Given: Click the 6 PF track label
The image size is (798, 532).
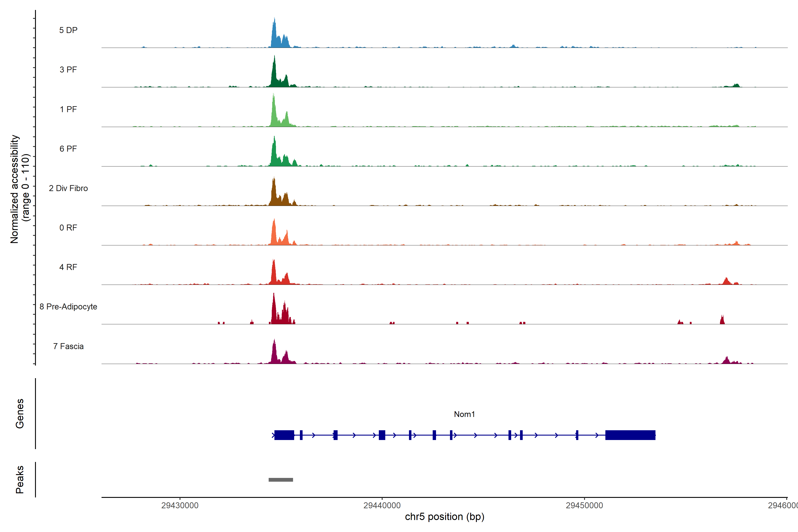Looking at the screenshot, I should 68,149.
